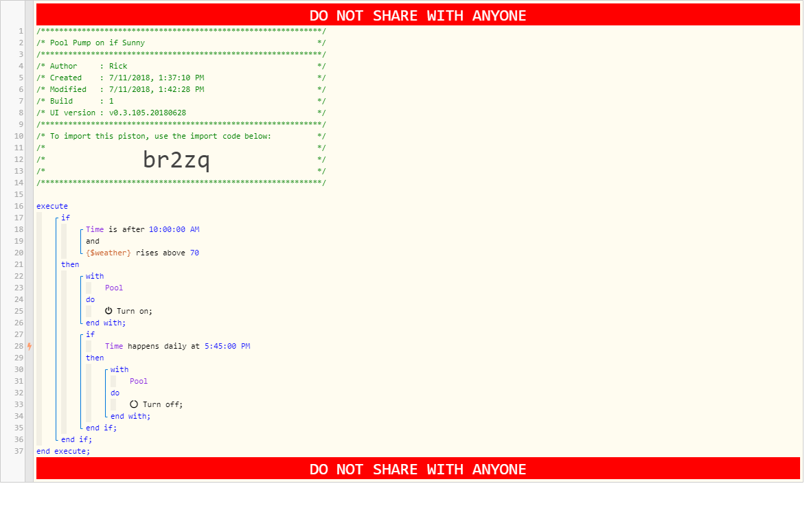Click the UI version v0.3.105.20180628 text
Screen dimensions: 809x532
(x=117, y=113)
